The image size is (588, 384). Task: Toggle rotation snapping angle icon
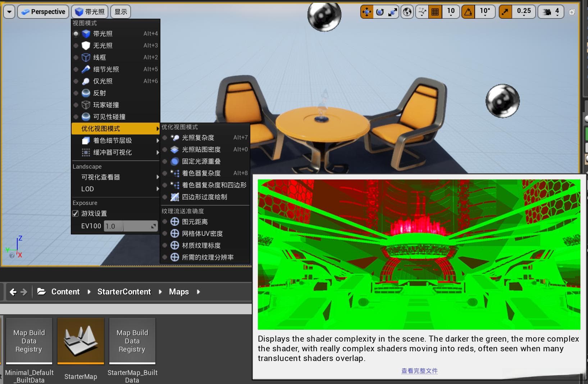(468, 12)
